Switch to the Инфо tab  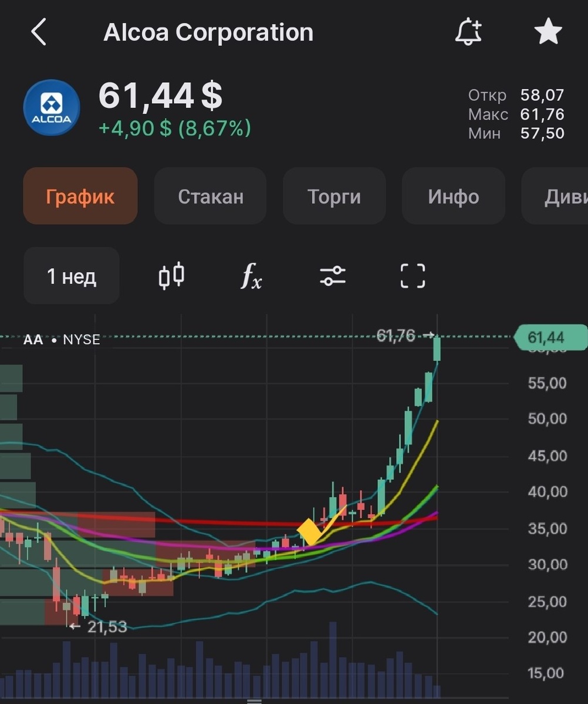click(454, 196)
